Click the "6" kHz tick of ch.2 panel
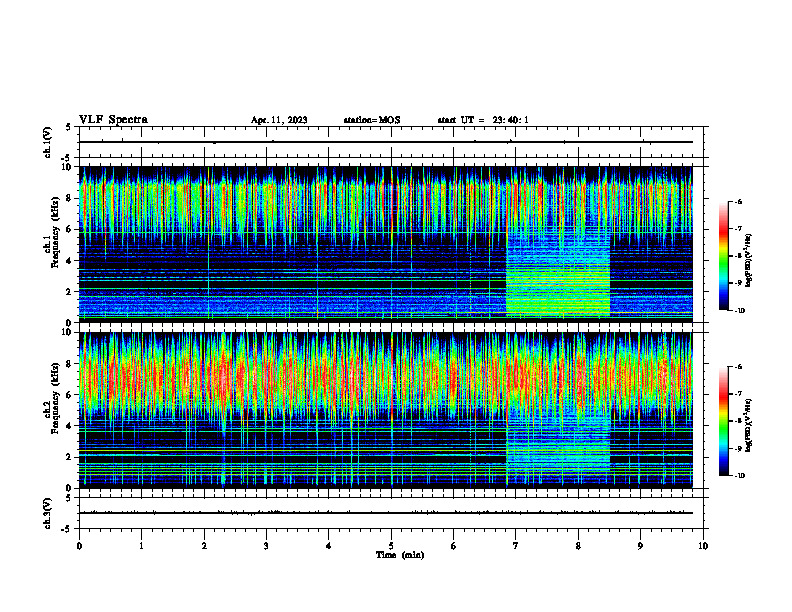This screenshot has width=792, height=612. coord(70,395)
